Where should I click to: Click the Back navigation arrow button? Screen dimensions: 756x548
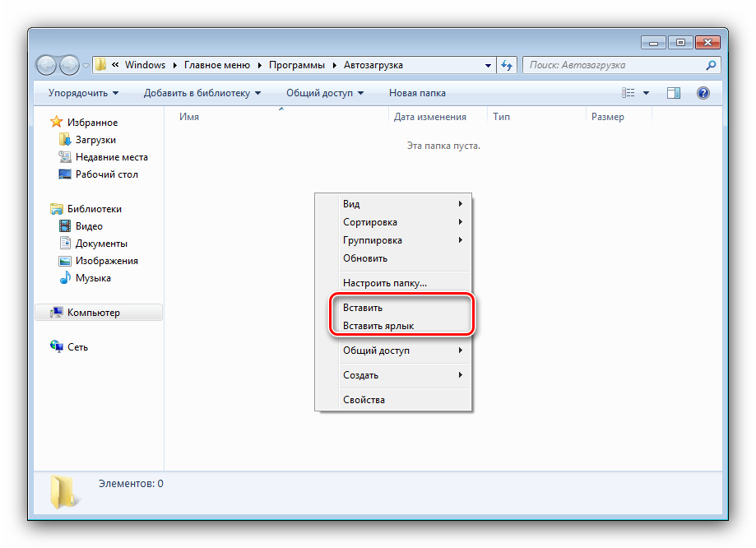point(48,65)
